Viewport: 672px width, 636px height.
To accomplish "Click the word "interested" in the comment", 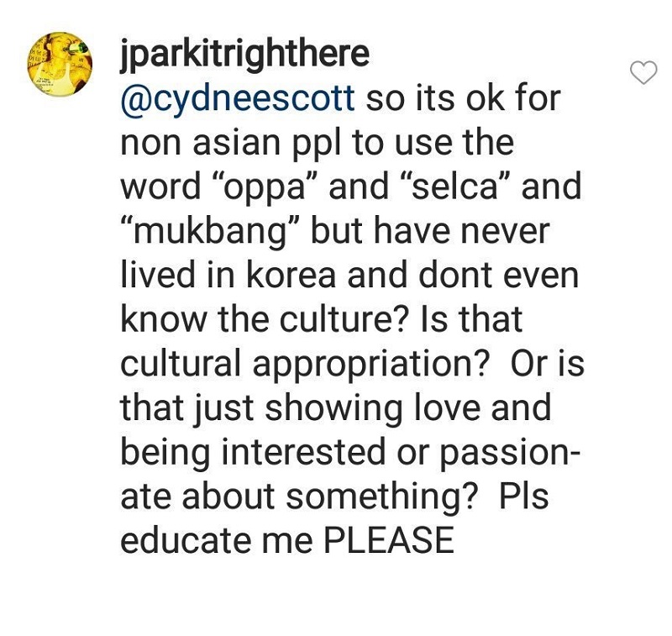I will 303,454.
